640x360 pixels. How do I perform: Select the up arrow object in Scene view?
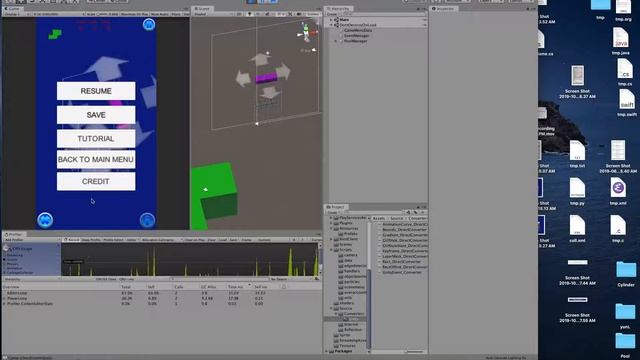point(260,58)
